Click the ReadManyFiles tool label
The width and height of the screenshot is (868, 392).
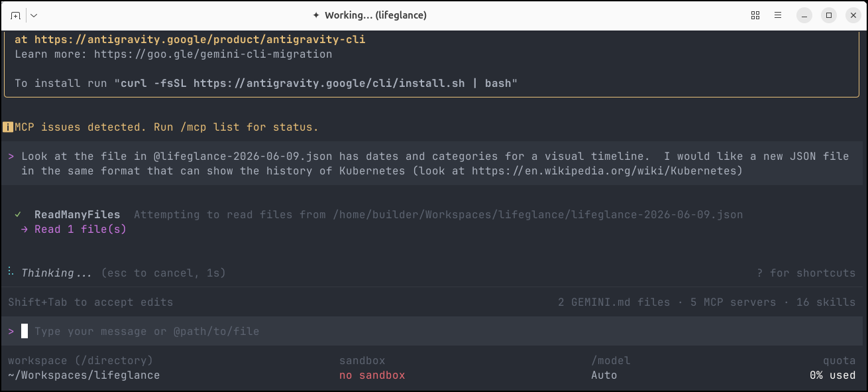(78, 215)
